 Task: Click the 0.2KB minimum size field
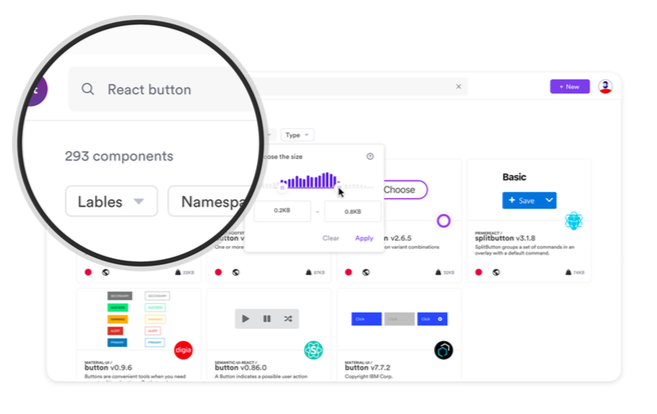pos(282,211)
